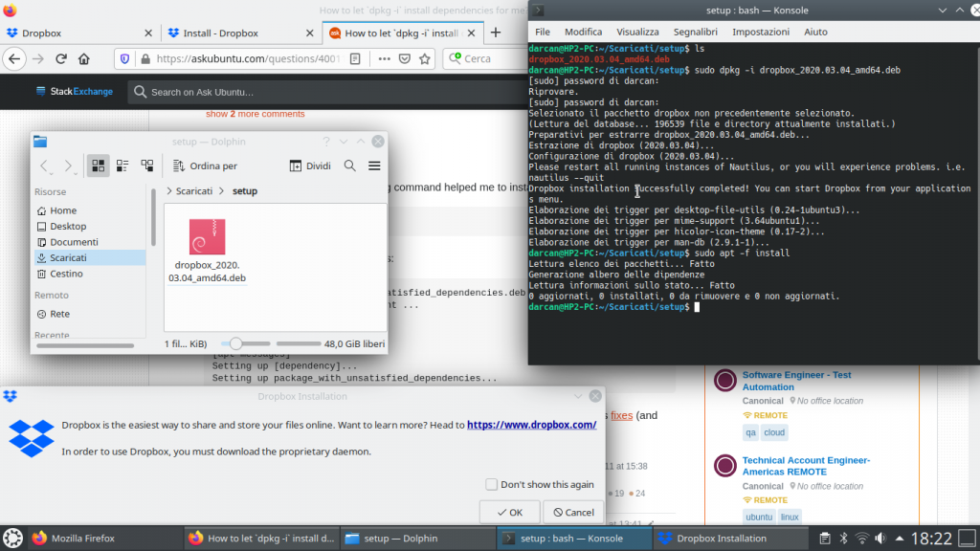Open Wi-Fi network tray icon
The width and height of the screenshot is (980, 551).
coord(862,538)
